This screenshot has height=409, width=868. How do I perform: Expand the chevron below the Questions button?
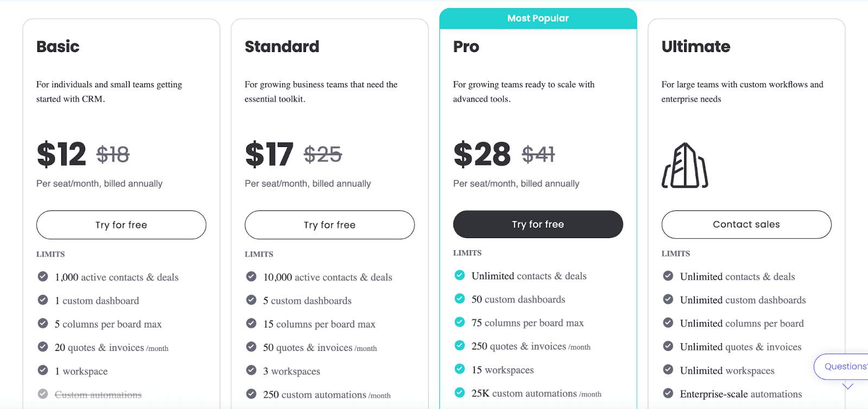click(847, 386)
